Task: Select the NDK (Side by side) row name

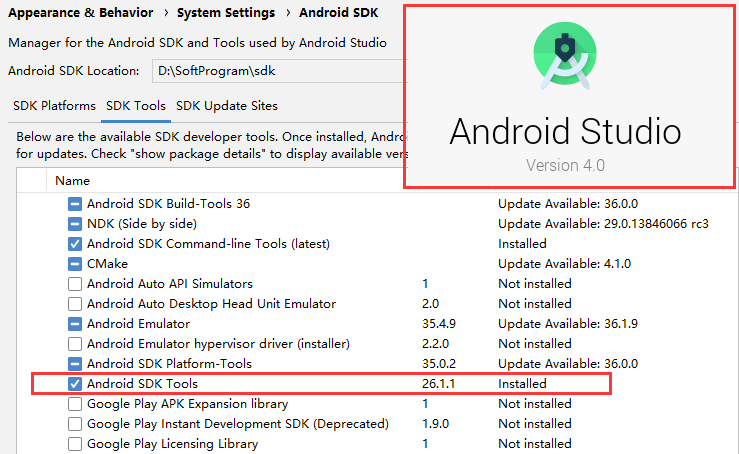Action: pyautogui.click(x=142, y=223)
